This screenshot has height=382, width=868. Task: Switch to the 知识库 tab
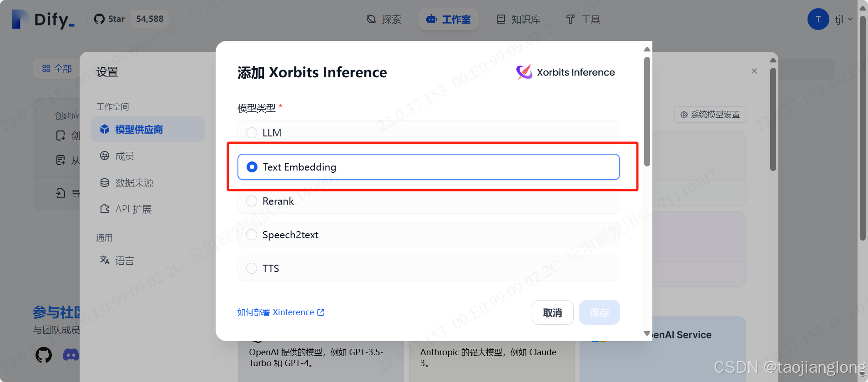pyautogui.click(x=518, y=19)
